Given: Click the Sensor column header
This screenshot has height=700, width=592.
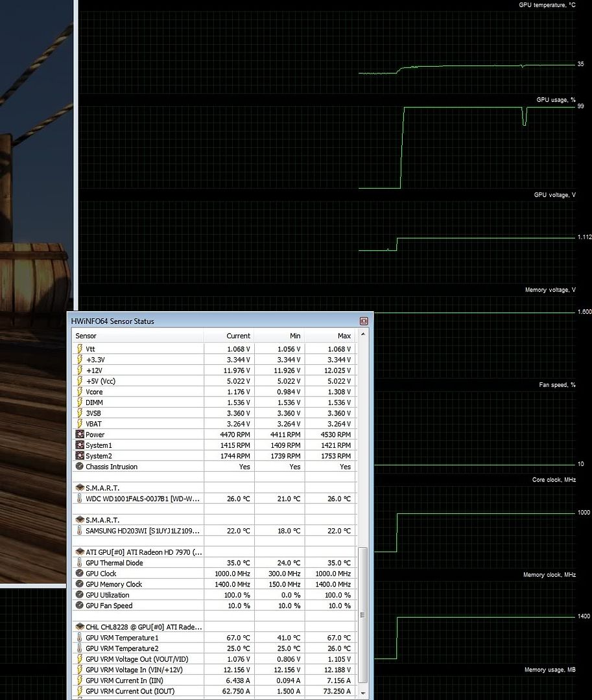Looking at the screenshot, I should click(x=138, y=336).
